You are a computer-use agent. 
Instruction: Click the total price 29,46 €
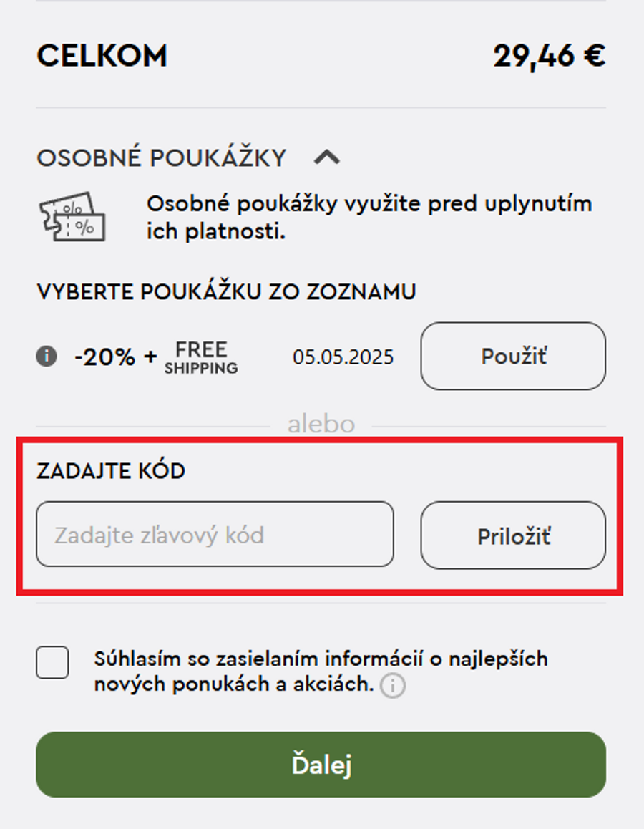click(552, 54)
